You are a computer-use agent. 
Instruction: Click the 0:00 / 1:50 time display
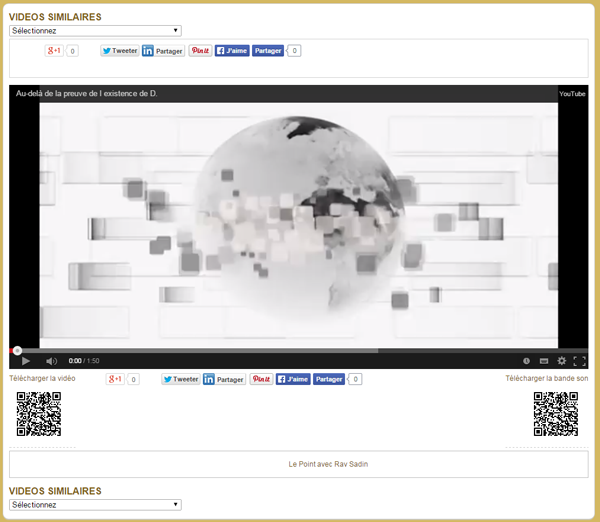[x=84, y=361]
